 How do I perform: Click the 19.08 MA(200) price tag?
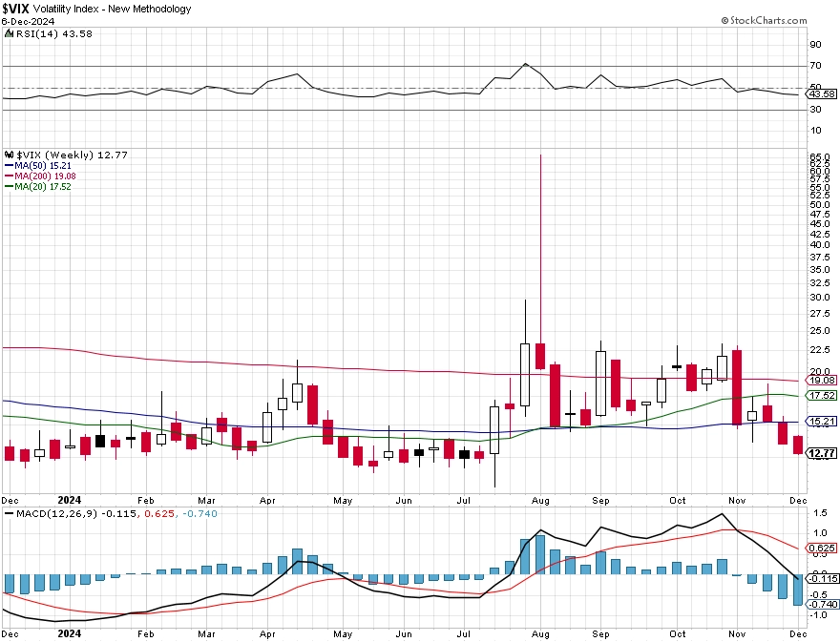tap(821, 381)
